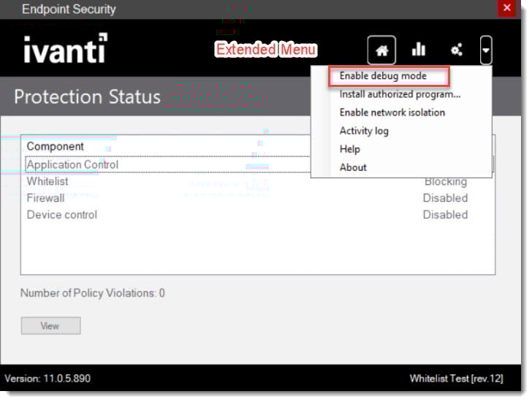Click the Home icon in header
The image size is (532, 402).
click(x=381, y=50)
